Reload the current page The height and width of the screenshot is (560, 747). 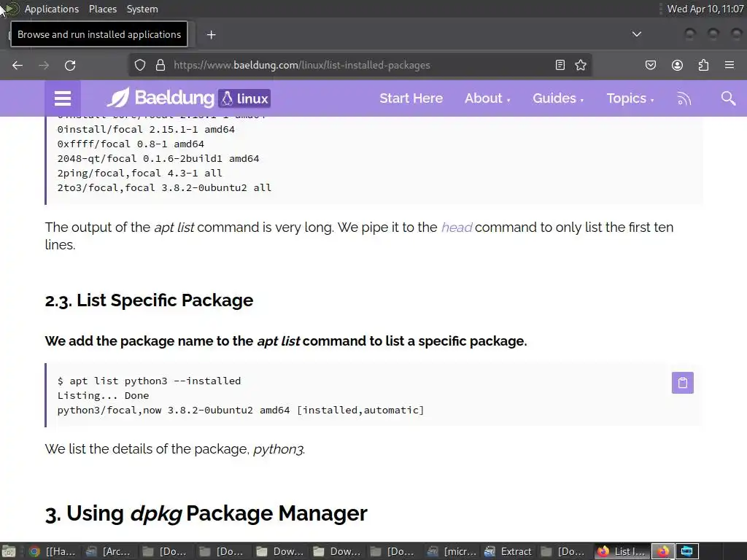click(x=70, y=65)
